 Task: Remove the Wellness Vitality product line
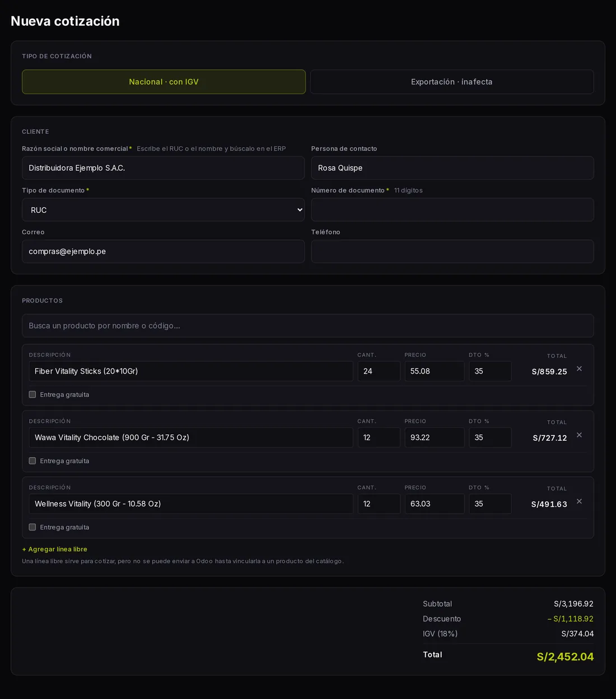point(579,501)
